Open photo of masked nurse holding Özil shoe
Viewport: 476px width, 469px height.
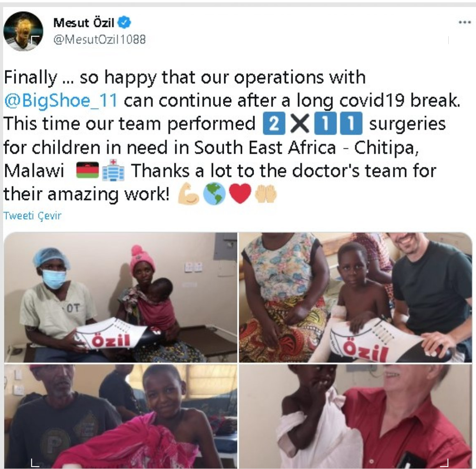pyautogui.click(x=120, y=298)
